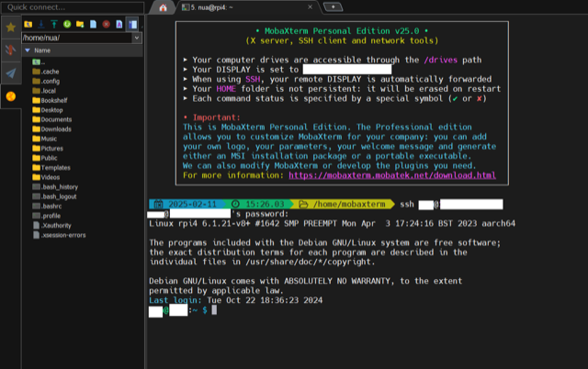Viewport: 588px width, 369px height.
Task: Select the .profile file
Action: tap(47, 216)
